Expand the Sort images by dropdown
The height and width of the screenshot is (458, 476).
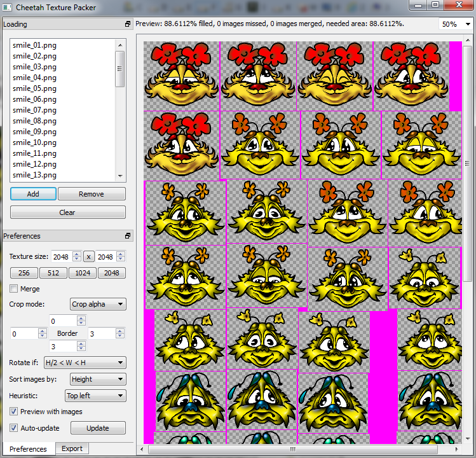pos(98,379)
